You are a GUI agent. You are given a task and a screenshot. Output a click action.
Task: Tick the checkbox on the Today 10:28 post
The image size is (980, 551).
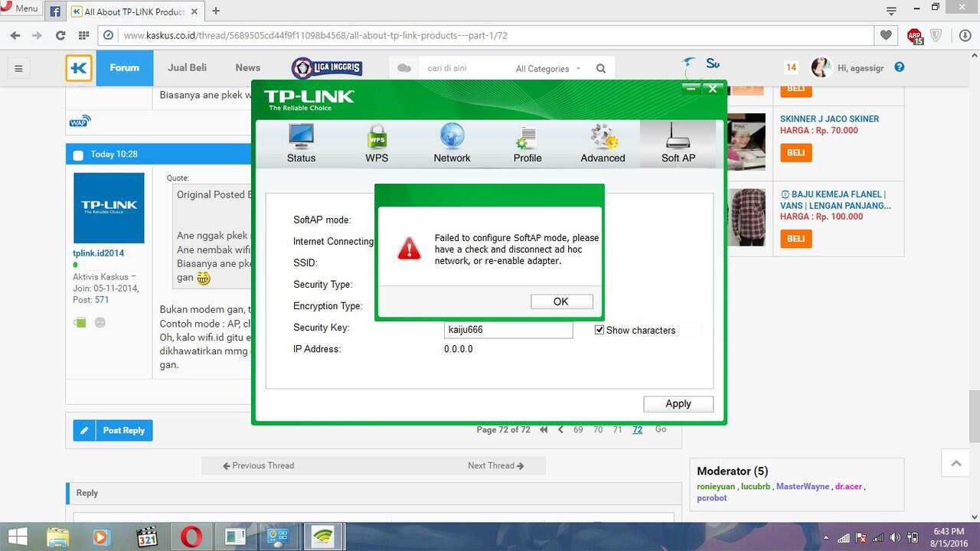[x=78, y=155]
